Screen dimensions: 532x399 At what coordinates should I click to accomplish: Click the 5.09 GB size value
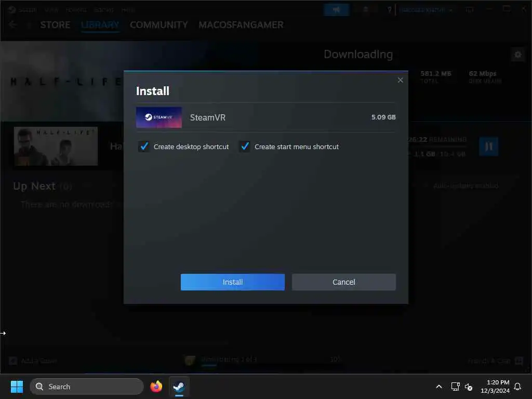383,117
